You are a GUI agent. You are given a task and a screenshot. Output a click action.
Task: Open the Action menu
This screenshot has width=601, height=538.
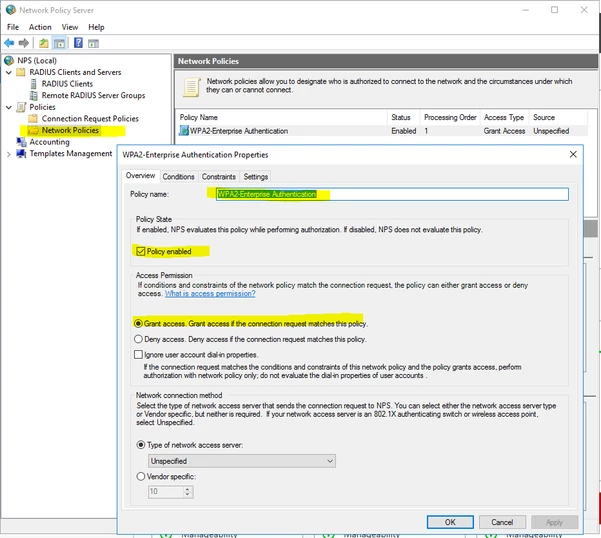(40, 27)
